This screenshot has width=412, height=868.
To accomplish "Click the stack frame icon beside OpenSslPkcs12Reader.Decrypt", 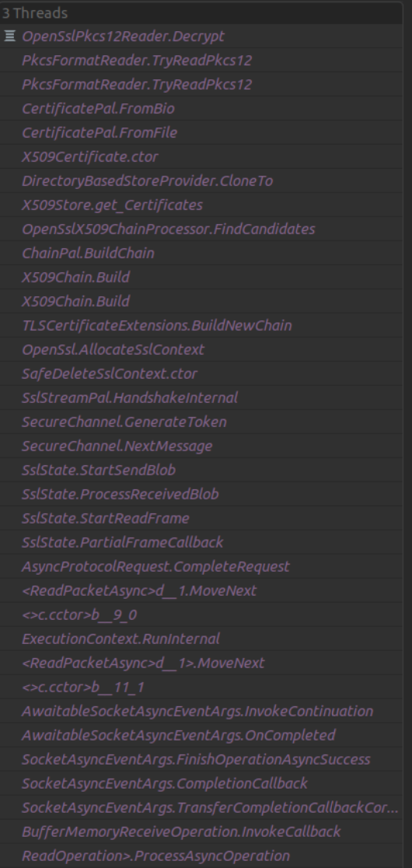I will coord(9,36).
